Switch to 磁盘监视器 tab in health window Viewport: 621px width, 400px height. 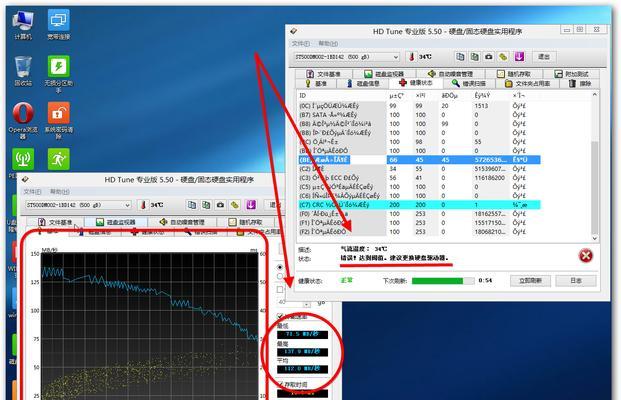384,74
